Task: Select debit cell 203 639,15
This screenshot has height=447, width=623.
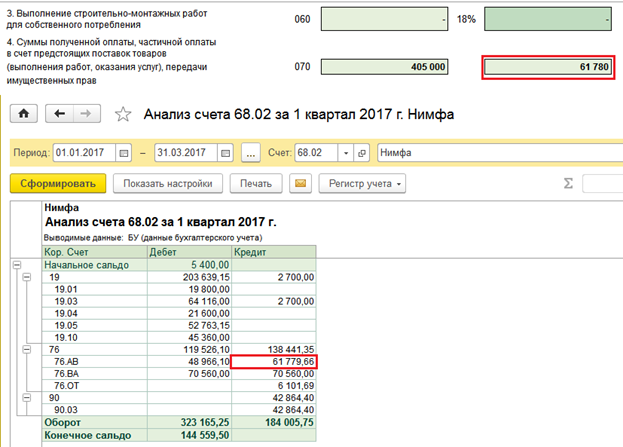Action: coord(189,277)
